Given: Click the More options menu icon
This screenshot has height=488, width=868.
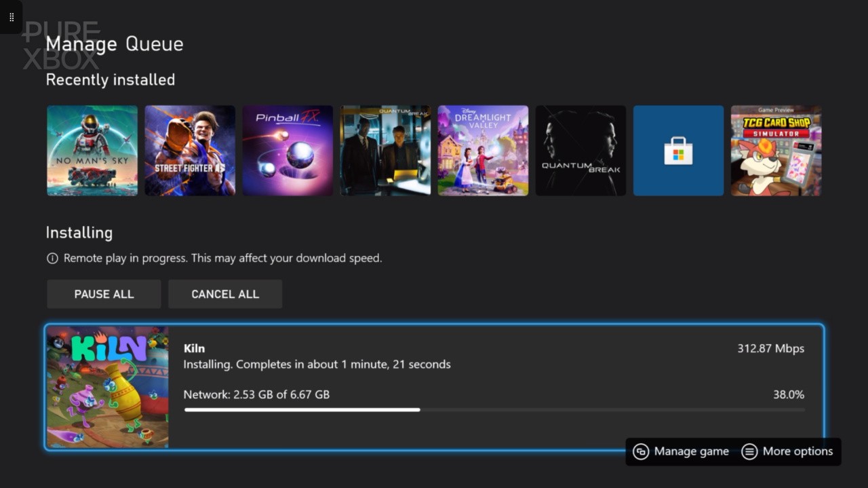Looking at the screenshot, I should point(749,451).
